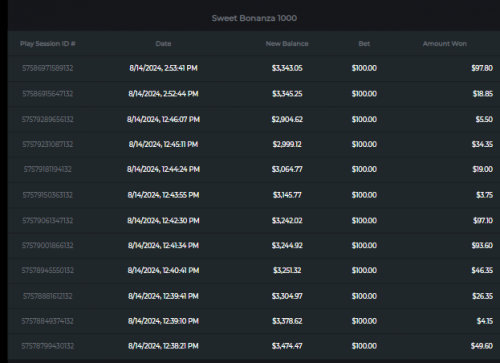
Task: Click the new balance $2,904.62
Action: coord(287,119)
